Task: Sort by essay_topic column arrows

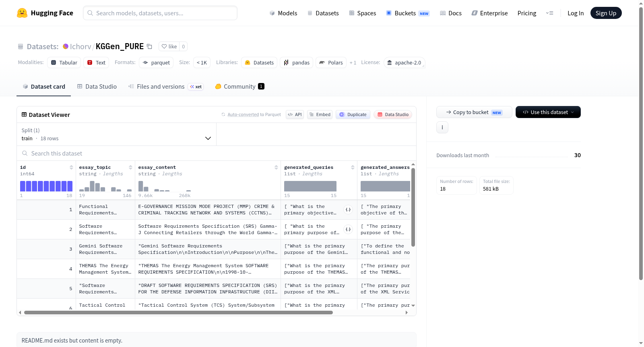Action: pos(130,167)
